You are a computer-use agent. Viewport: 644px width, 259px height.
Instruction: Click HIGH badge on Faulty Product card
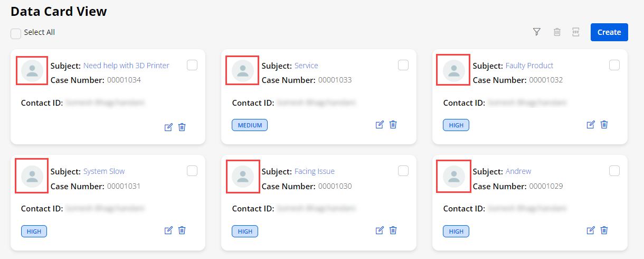pyautogui.click(x=456, y=125)
